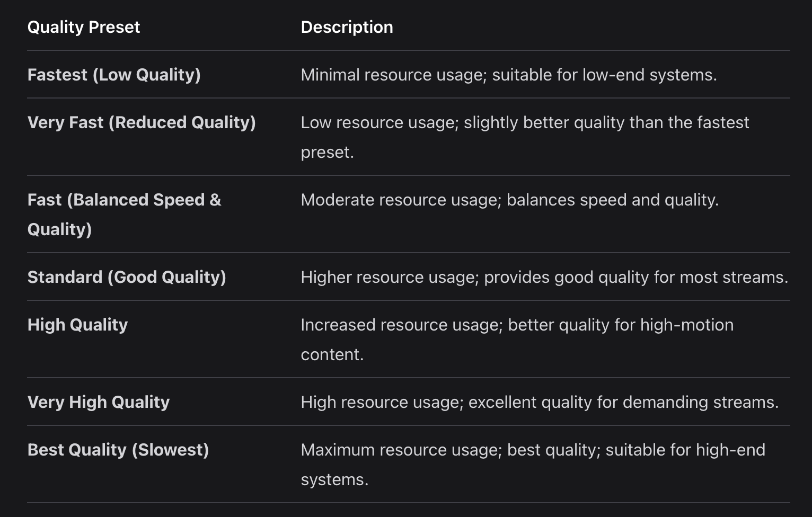The height and width of the screenshot is (517, 812).
Task: Click 'Quality)' on Fast preset's second line
Action: (59, 229)
